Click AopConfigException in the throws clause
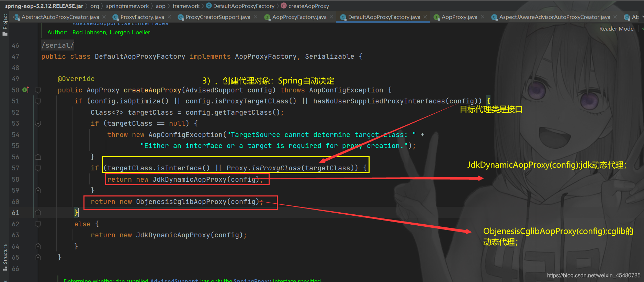The image size is (644, 282). point(346,90)
